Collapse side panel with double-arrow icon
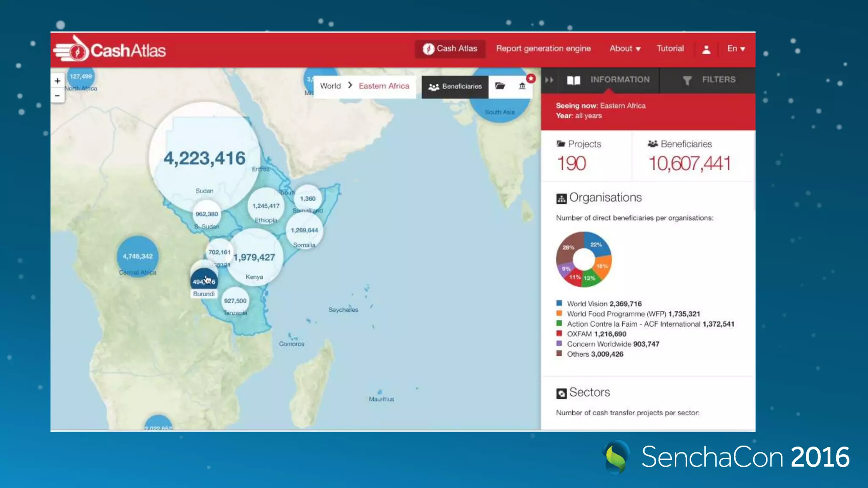 pyautogui.click(x=549, y=80)
